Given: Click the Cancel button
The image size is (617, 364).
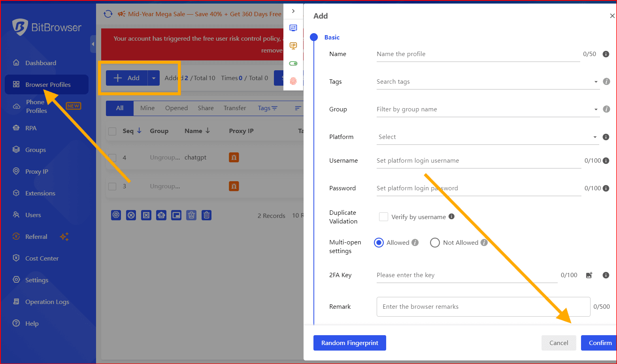Looking at the screenshot, I should (x=559, y=343).
